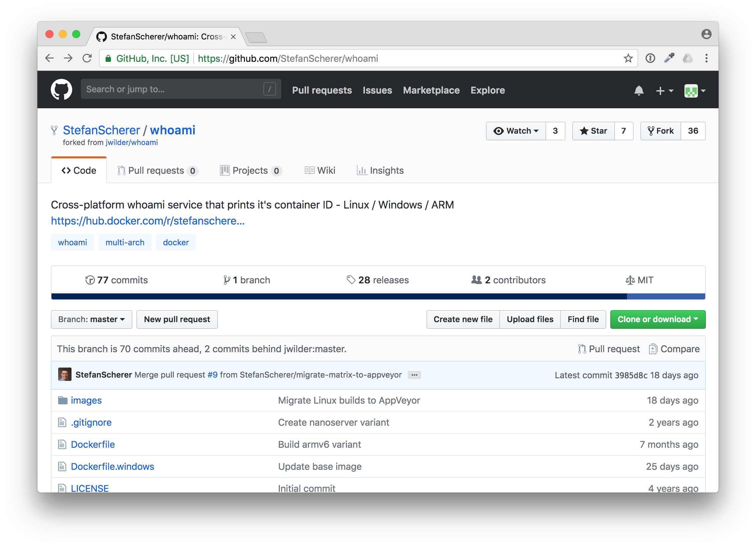Open branches via the branch icon
The image size is (756, 546).
227,280
